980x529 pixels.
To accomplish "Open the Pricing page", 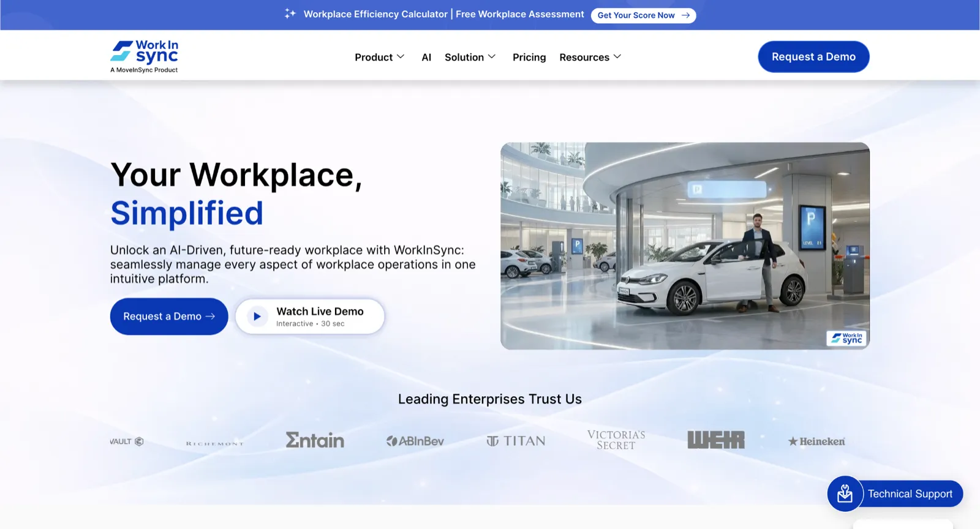I will pyautogui.click(x=529, y=57).
